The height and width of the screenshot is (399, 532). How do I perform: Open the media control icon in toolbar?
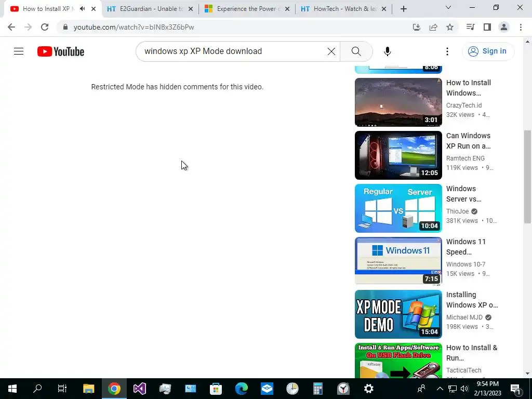(470, 27)
